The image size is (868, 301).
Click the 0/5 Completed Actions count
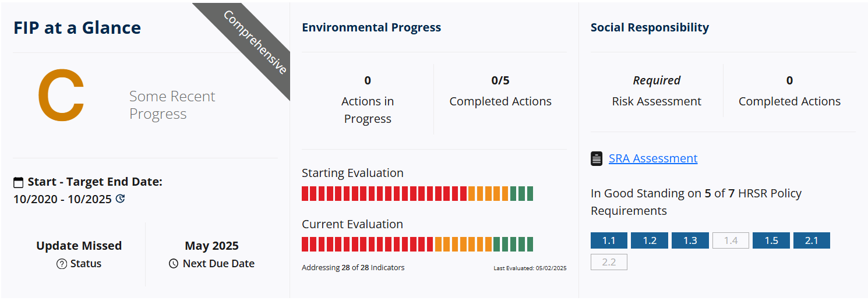coord(500,80)
